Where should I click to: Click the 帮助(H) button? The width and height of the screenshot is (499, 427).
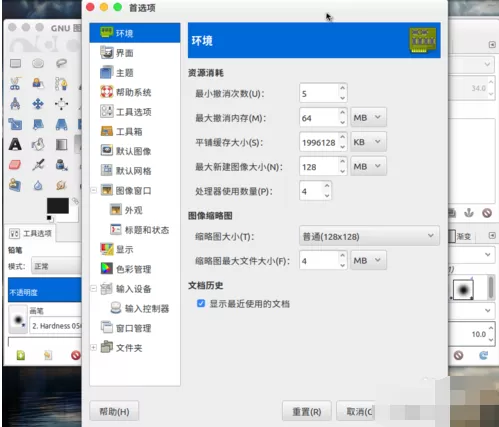[x=114, y=411]
